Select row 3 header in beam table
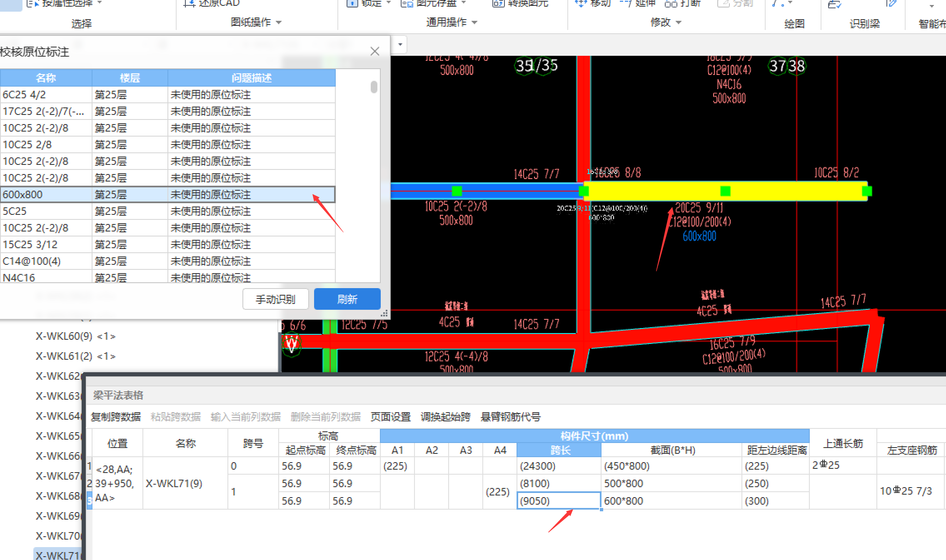946x560 pixels. (x=89, y=500)
